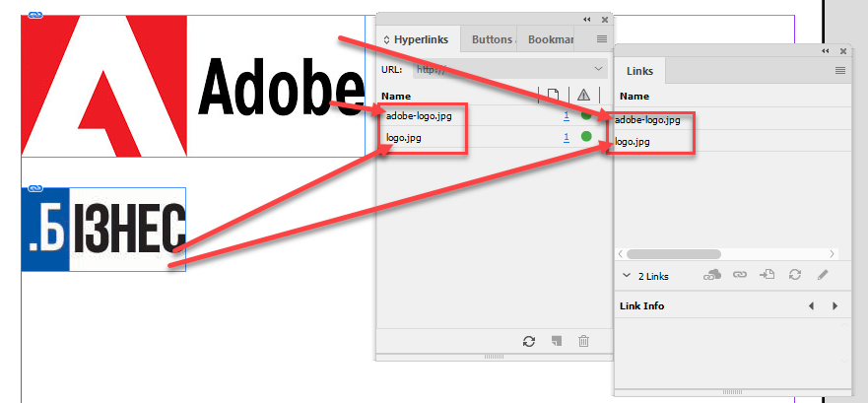868x403 pixels.
Task: Open the URL dropdown in Hyperlinks panel
Action: pos(598,69)
